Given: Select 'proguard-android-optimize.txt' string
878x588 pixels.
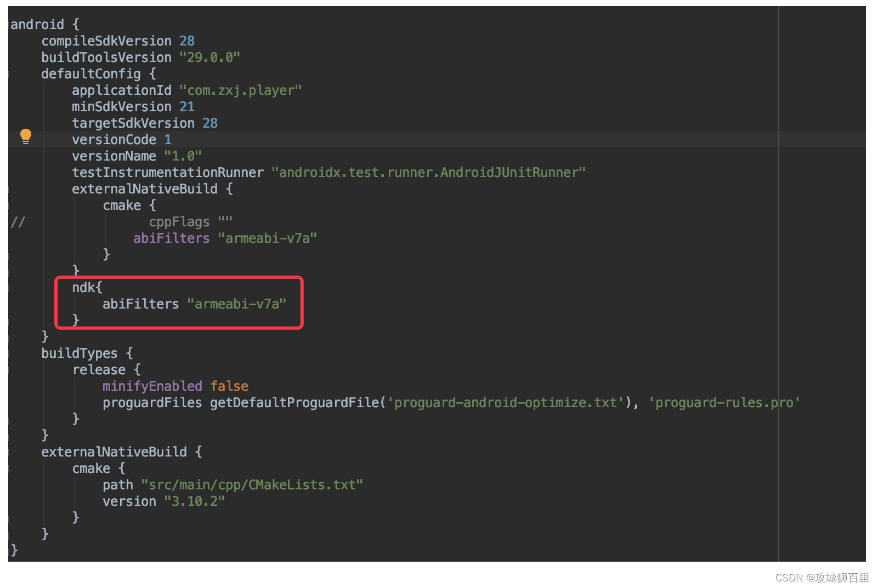Looking at the screenshot, I should [506, 403].
